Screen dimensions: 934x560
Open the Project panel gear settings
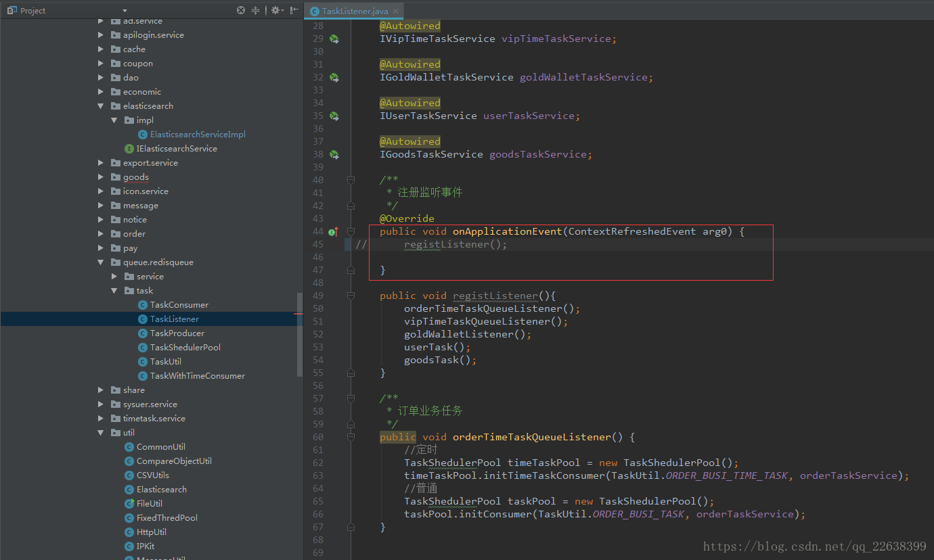[x=275, y=10]
